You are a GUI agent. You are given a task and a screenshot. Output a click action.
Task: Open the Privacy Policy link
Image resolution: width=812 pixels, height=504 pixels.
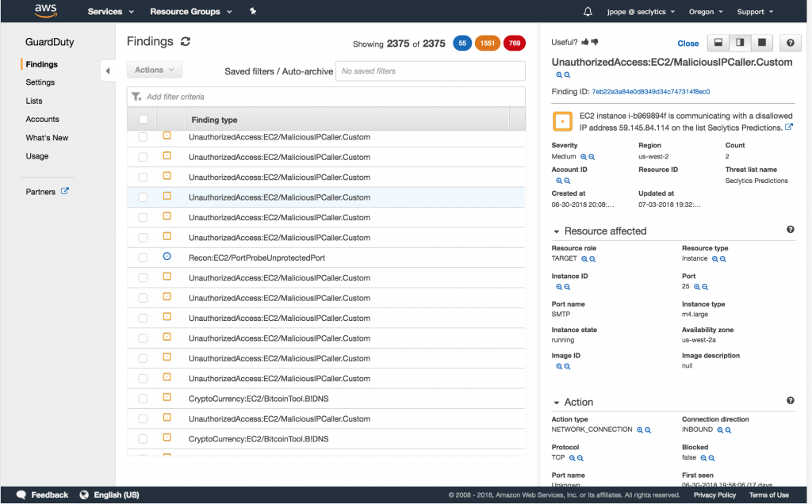(x=714, y=495)
